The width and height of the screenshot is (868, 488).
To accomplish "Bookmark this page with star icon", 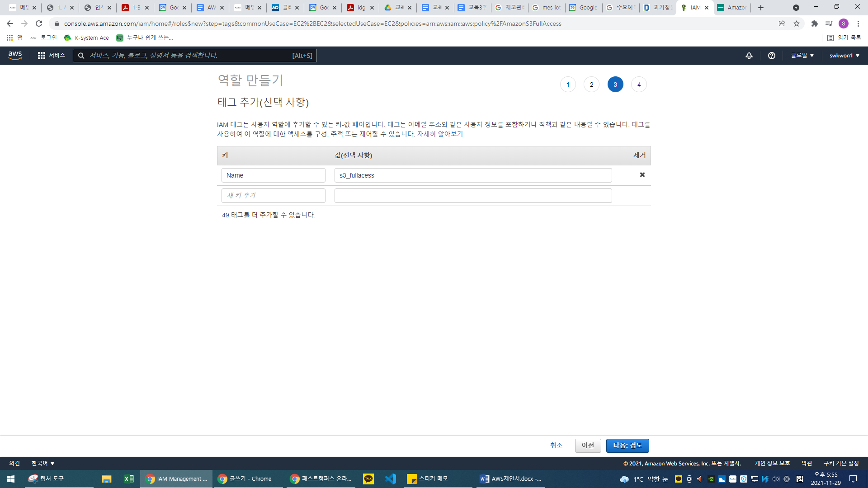I will pos(797,23).
